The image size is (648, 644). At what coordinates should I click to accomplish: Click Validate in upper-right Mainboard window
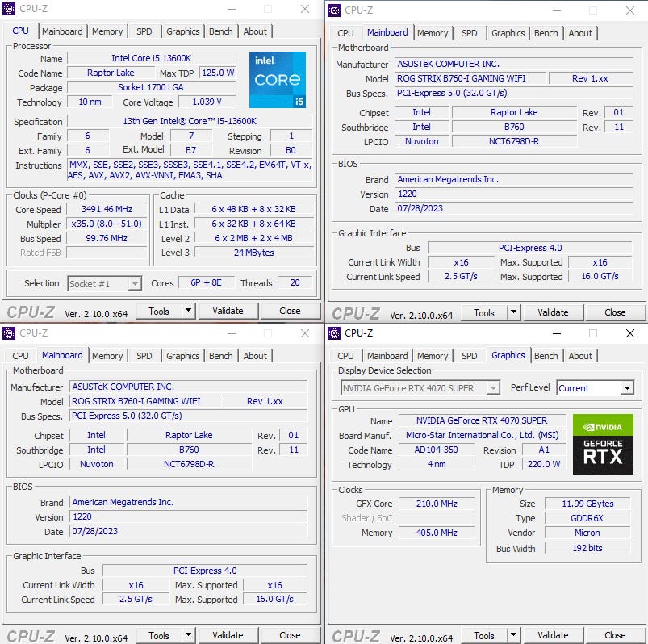(553, 312)
